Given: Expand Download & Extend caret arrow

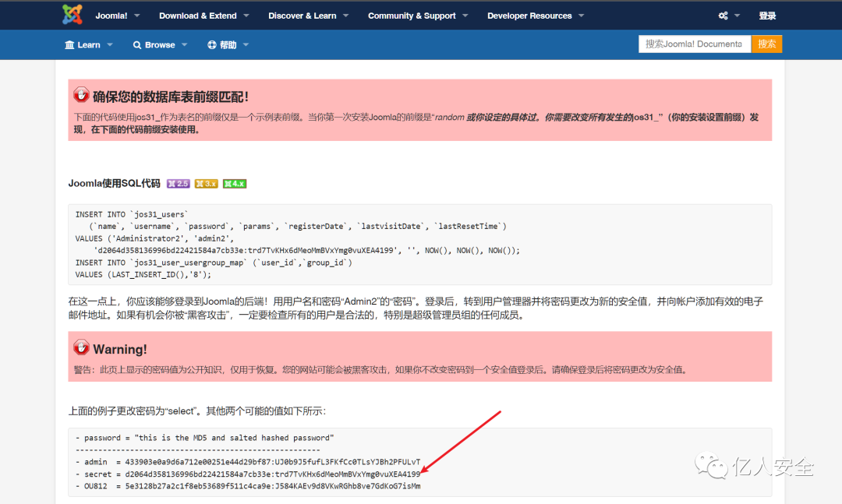Looking at the screenshot, I should (246, 16).
